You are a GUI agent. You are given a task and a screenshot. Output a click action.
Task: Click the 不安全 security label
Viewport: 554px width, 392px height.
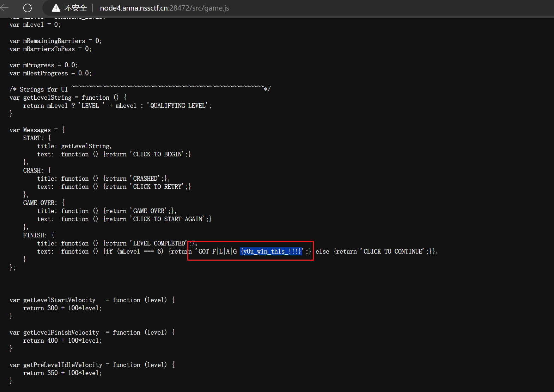(x=75, y=8)
